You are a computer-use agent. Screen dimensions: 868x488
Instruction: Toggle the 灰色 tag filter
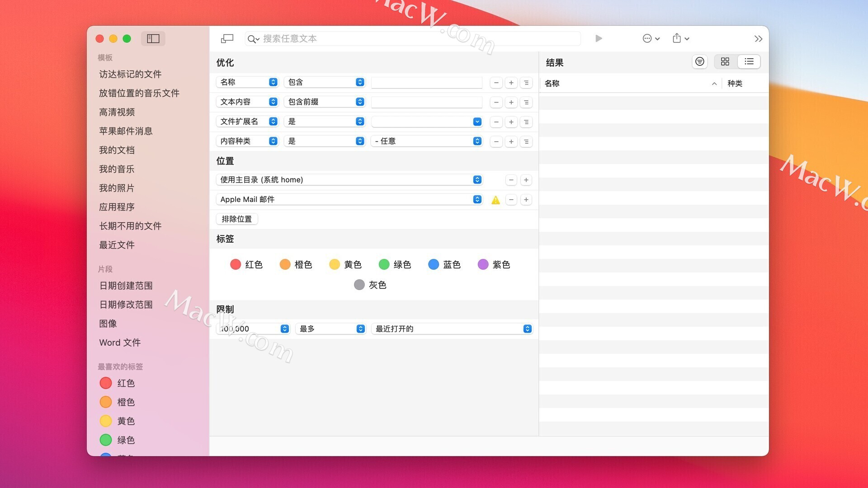click(370, 285)
